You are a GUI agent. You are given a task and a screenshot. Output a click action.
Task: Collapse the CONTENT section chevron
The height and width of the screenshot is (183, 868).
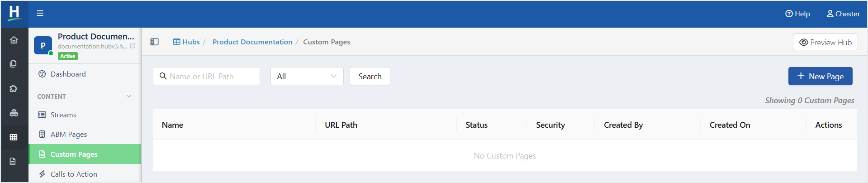coord(129,96)
